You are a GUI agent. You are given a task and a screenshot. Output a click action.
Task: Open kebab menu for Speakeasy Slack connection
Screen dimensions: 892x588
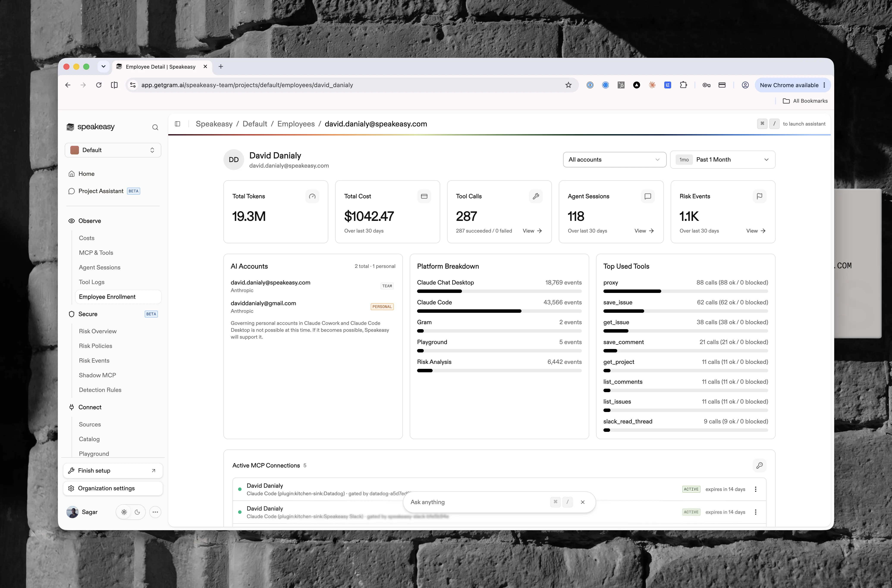(755, 512)
